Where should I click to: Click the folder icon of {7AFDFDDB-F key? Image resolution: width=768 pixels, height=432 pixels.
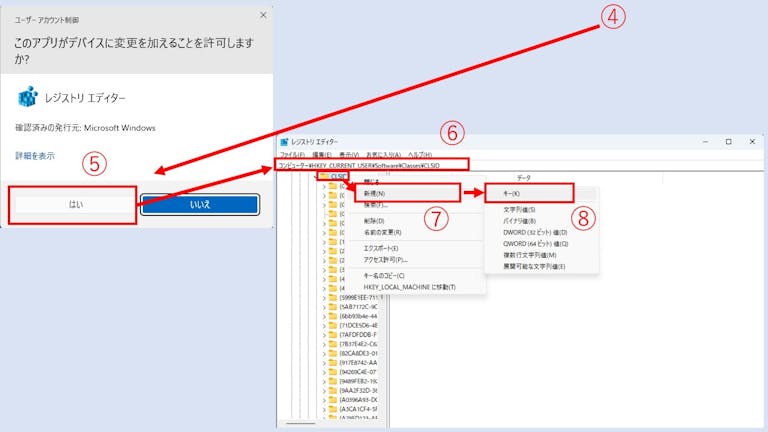[333, 335]
